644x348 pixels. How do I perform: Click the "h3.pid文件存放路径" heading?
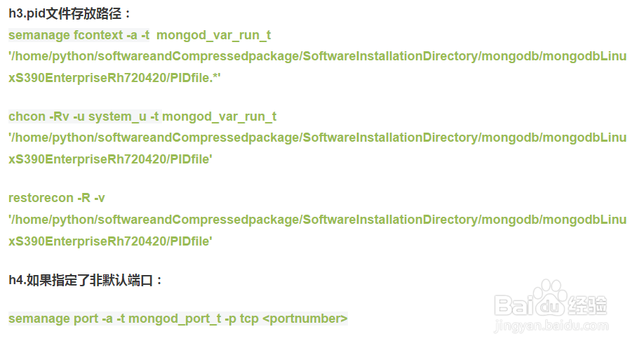[x=70, y=14]
